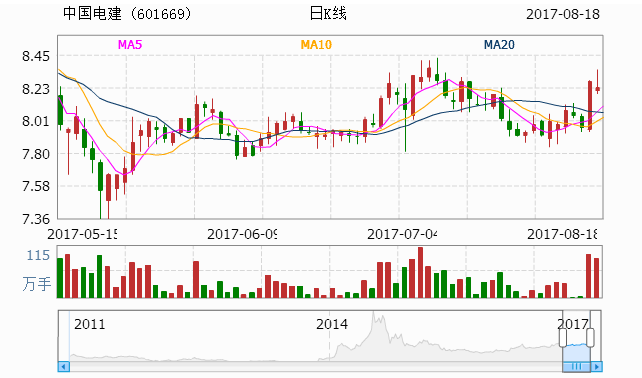Viewport: 642px width, 378px height.
Task: Click the 2014 year marker in overview
Action: click(332, 324)
